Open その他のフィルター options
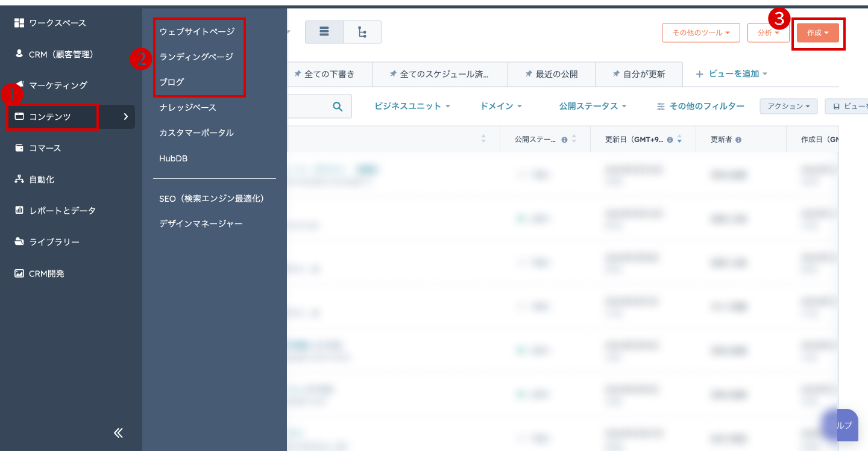Screen dimensions: 868x451 coord(700,106)
